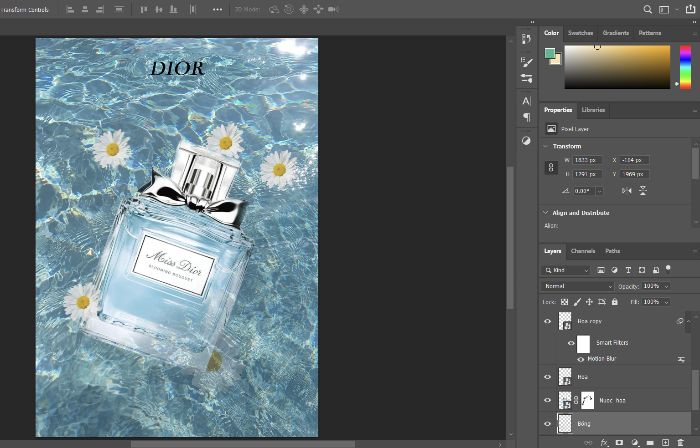Open Adjustments panel icon
The image size is (700, 448).
coord(526,141)
